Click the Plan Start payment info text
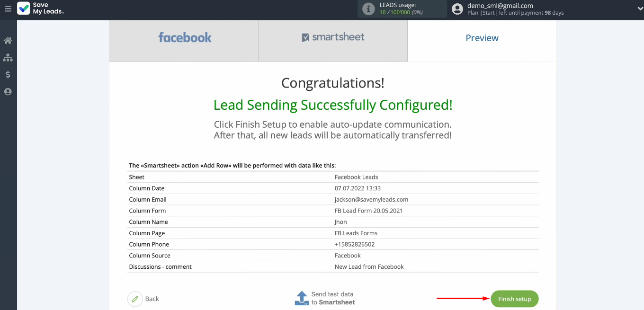Image resolution: width=644 pixels, height=310 pixels. tap(515, 13)
